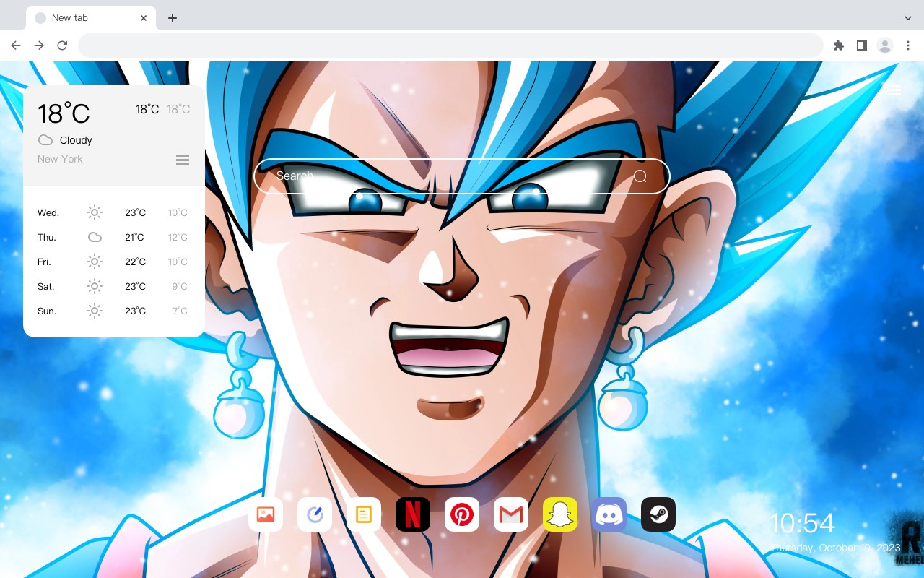This screenshot has height=578, width=924.
Task: Click the Fri. sunny forecast icon
Action: point(95,262)
